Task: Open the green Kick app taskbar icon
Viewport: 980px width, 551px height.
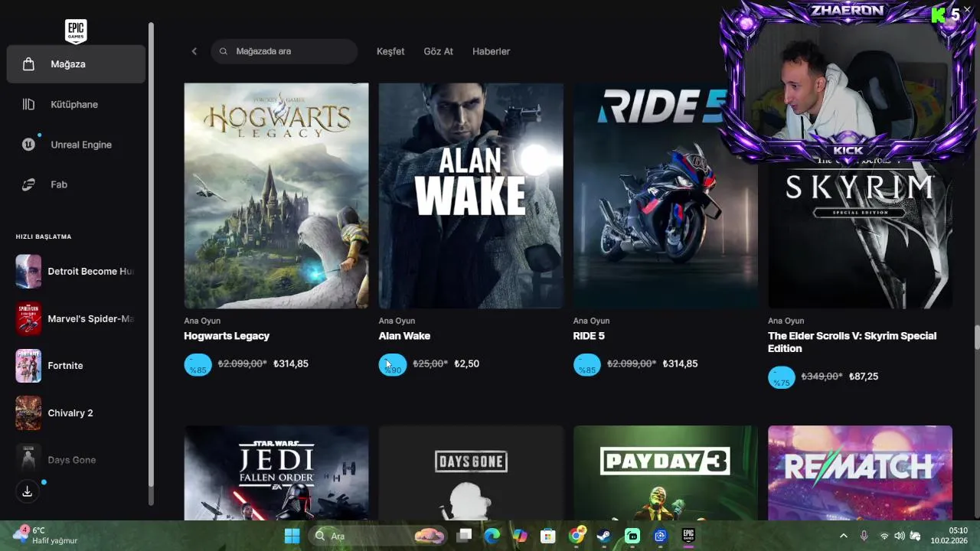Action: (632, 536)
